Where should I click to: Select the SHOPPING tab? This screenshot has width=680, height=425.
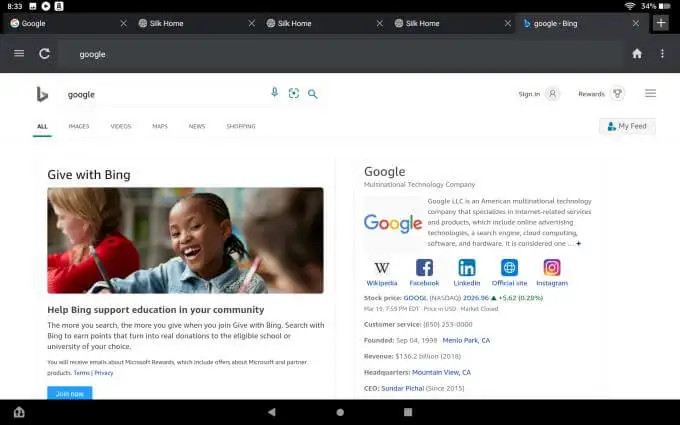[241, 126]
